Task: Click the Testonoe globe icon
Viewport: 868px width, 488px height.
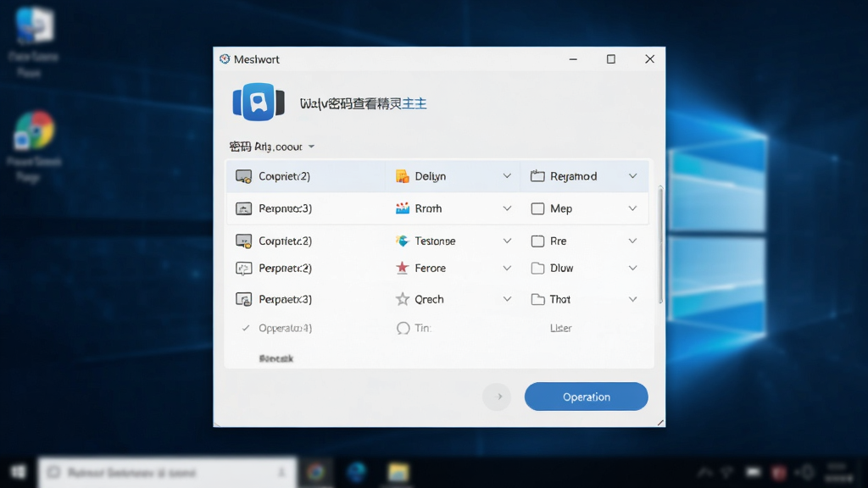Action: click(x=403, y=241)
